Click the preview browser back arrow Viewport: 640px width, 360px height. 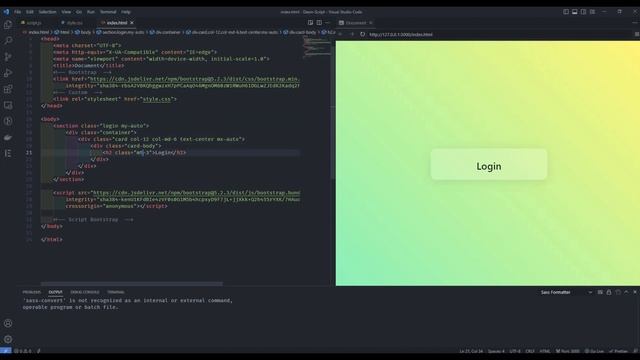(x=341, y=34)
